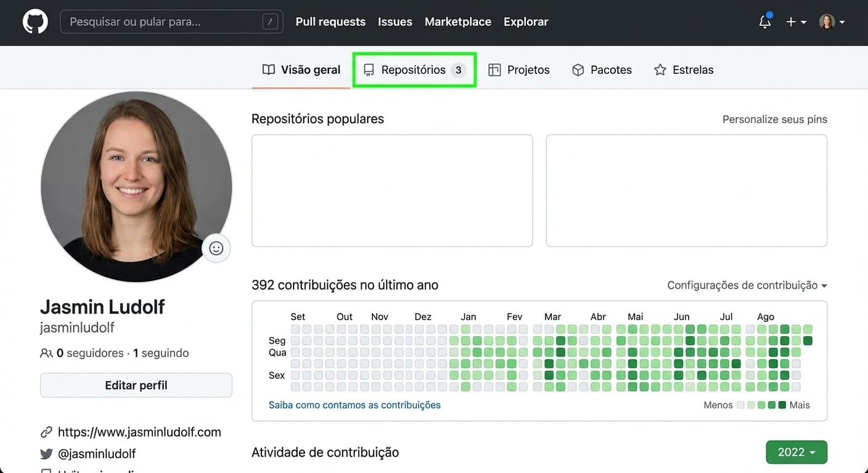This screenshot has height=473, width=868.
Task: Click the second empty pinned repository card
Action: 687,191
